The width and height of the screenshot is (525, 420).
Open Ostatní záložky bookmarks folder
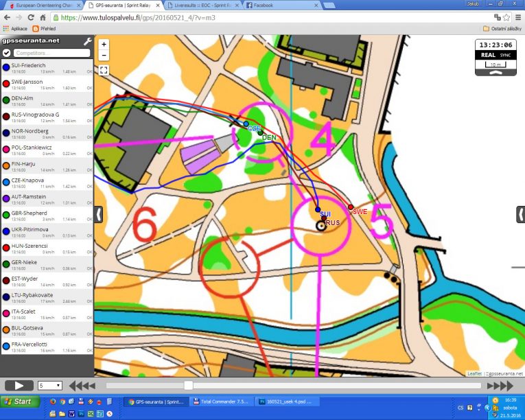(502, 28)
